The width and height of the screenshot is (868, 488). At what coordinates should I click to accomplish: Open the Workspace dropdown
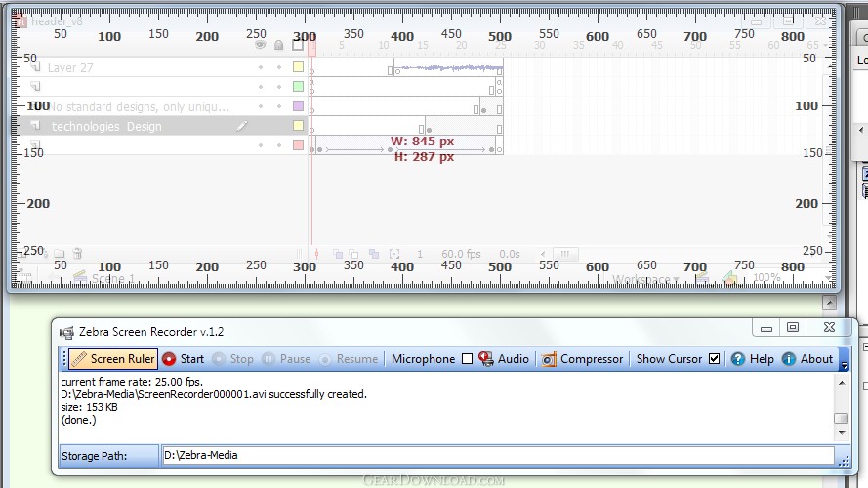tap(645, 280)
